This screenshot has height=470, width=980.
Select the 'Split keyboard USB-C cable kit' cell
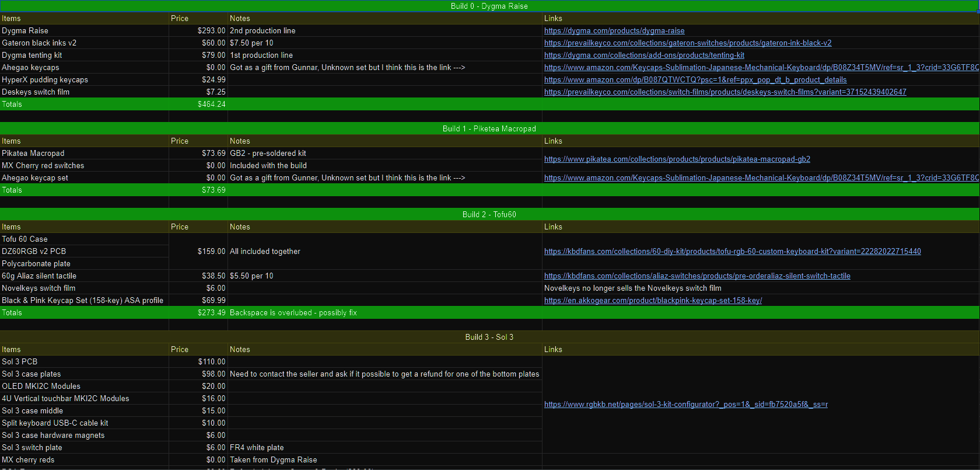click(x=85, y=423)
